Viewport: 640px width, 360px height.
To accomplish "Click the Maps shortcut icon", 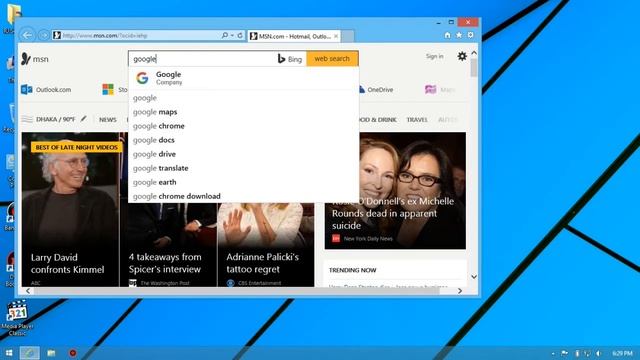I will click(430, 89).
